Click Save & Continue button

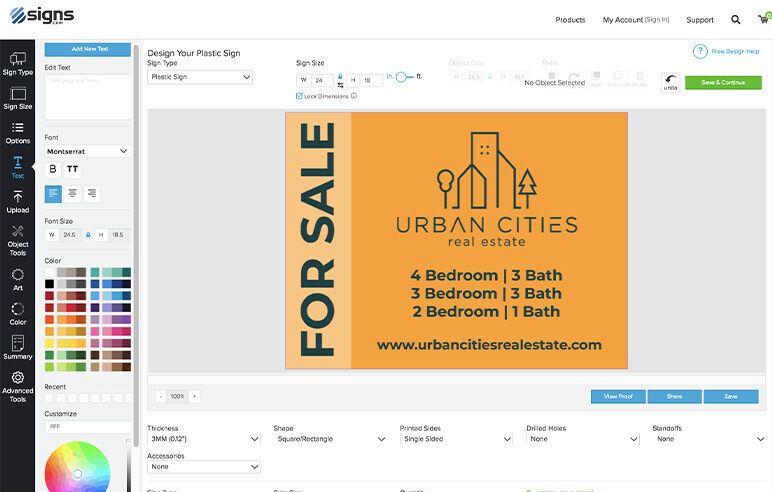[723, 82]
